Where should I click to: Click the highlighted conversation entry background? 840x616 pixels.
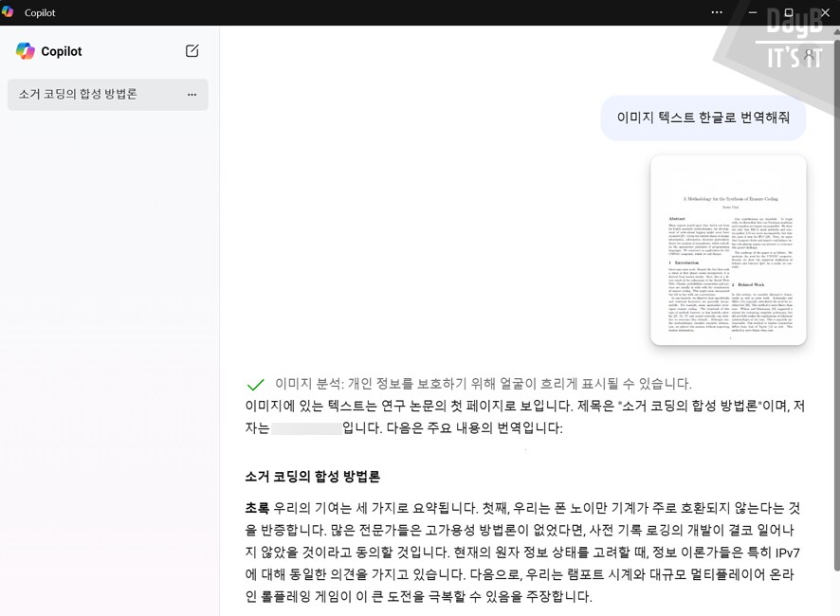pos(107,95)
